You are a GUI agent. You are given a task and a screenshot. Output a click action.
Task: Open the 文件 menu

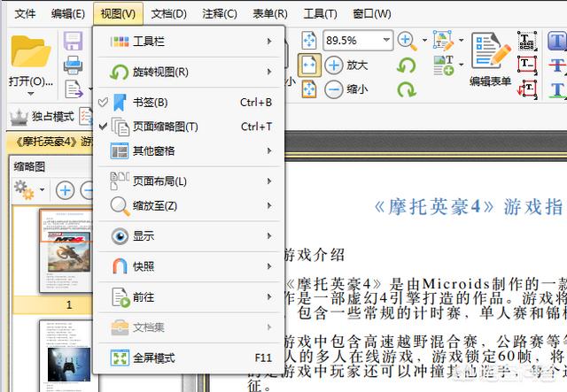25,14
